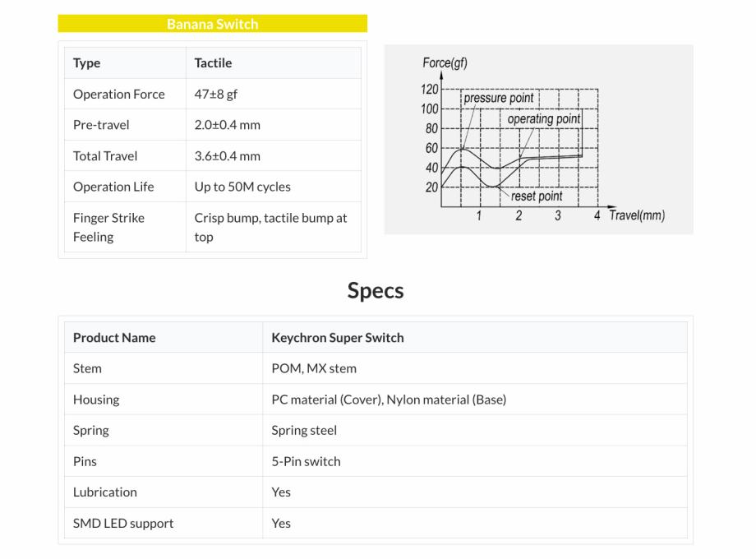This screenshot has width=756, height=559.
Task: Click the Finger Strike Feeling label
Action: click(x=108, y=227)
